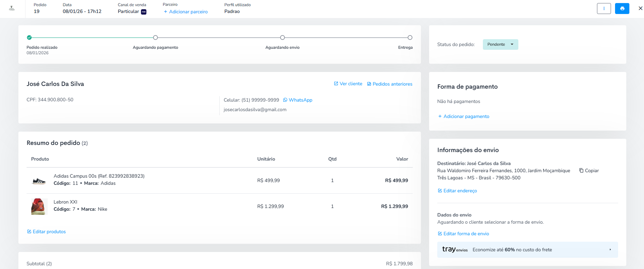Copy the shipping address with Copiar
Image resolution: width=644 pixels, height=269 pixels.
(x=589, y=170)
